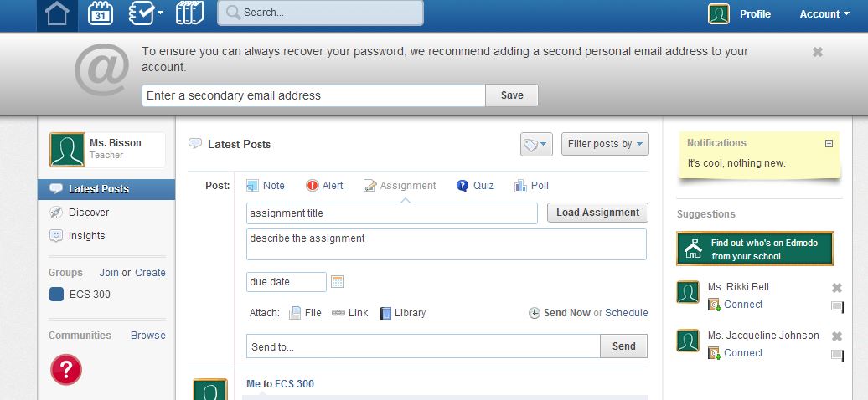
Task: Click the red help question mark icon
Action: [x=66, y=369]
